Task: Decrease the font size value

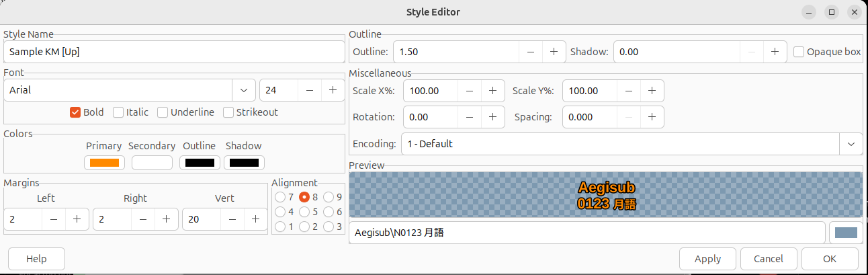Action: point(309,90)
